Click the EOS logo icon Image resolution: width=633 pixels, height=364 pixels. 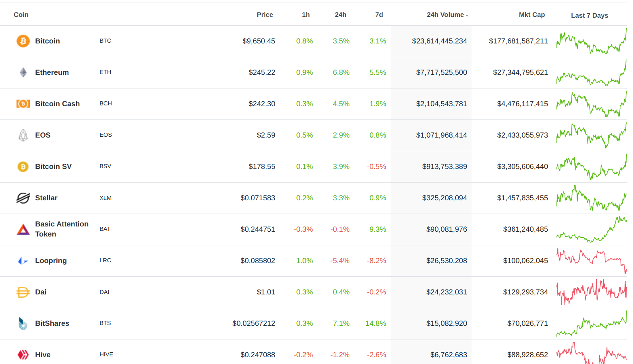point(23,135)
